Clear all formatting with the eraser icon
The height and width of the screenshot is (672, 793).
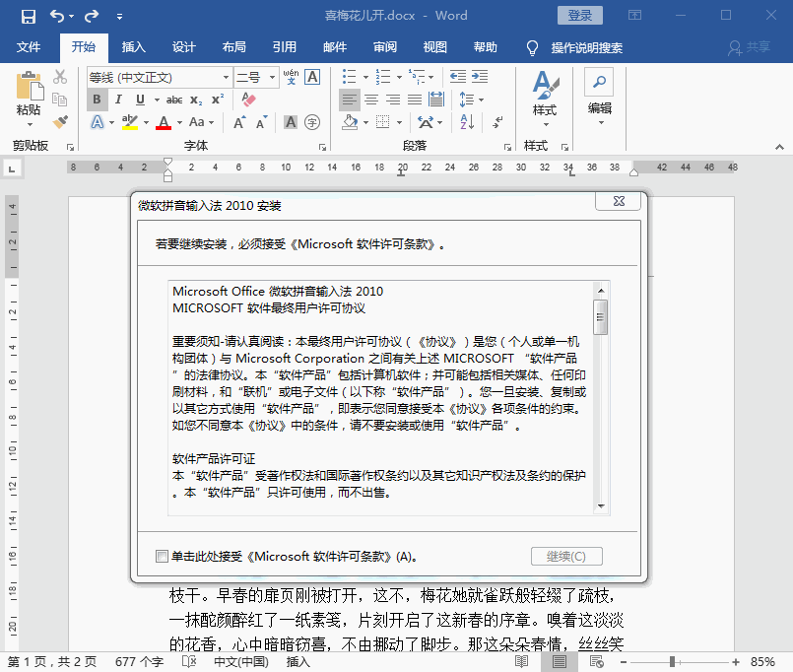pos(249,100)
